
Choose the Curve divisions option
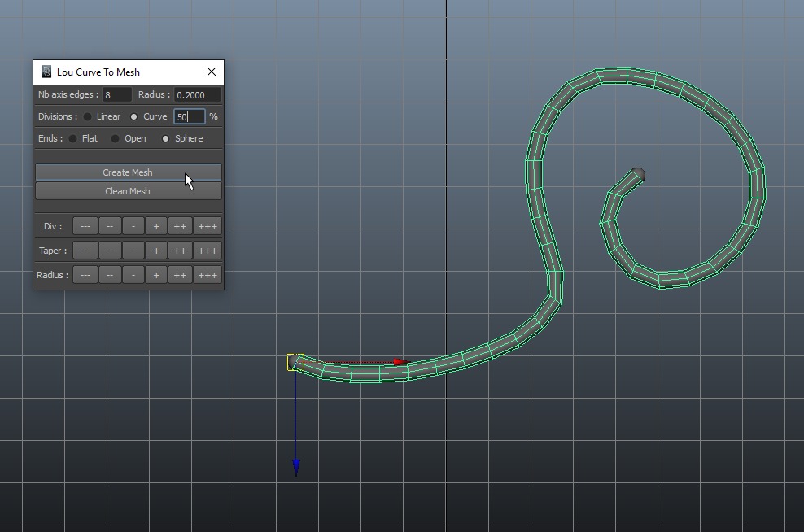pos(134,116)
